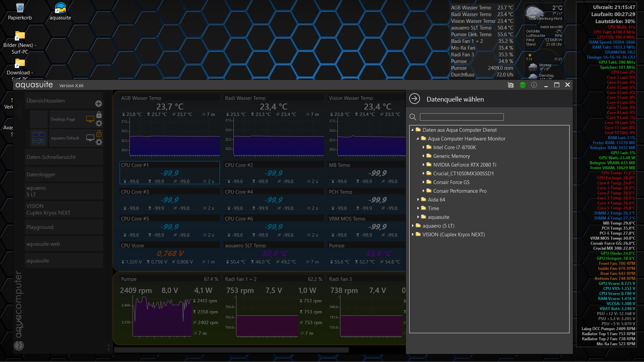Screen dimensions: 644x362
Task: Select aquasuite entry in data source tree
Action: (438, 217)
